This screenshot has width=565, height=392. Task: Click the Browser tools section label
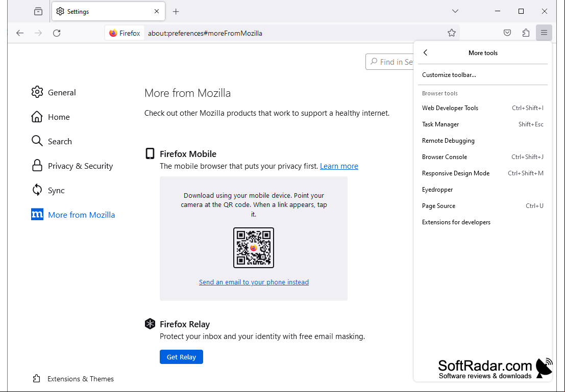click(x=439, y=93)
